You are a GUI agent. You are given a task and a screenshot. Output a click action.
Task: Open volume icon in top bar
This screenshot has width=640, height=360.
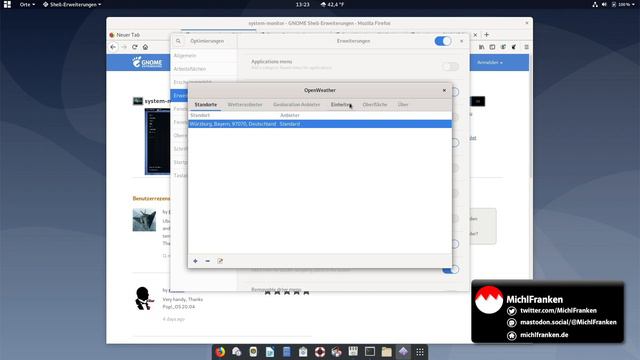click(604, 4)
